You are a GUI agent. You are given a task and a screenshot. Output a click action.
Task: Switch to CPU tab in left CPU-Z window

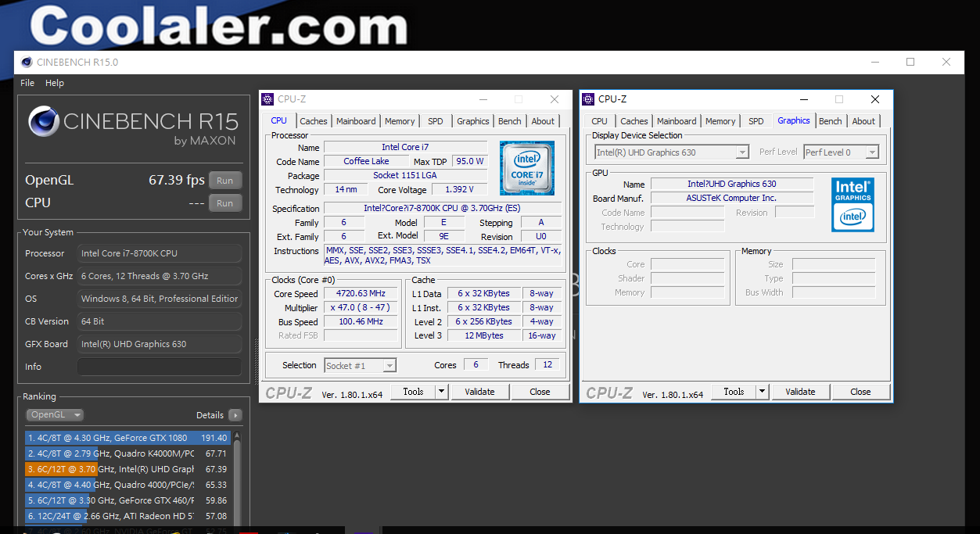tap(279, 120)
